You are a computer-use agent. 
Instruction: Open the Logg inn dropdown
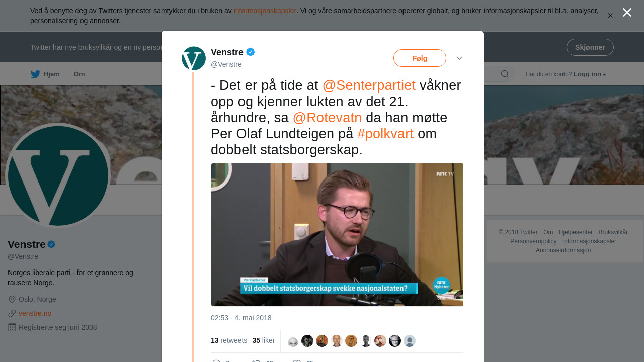click(590, 74)
